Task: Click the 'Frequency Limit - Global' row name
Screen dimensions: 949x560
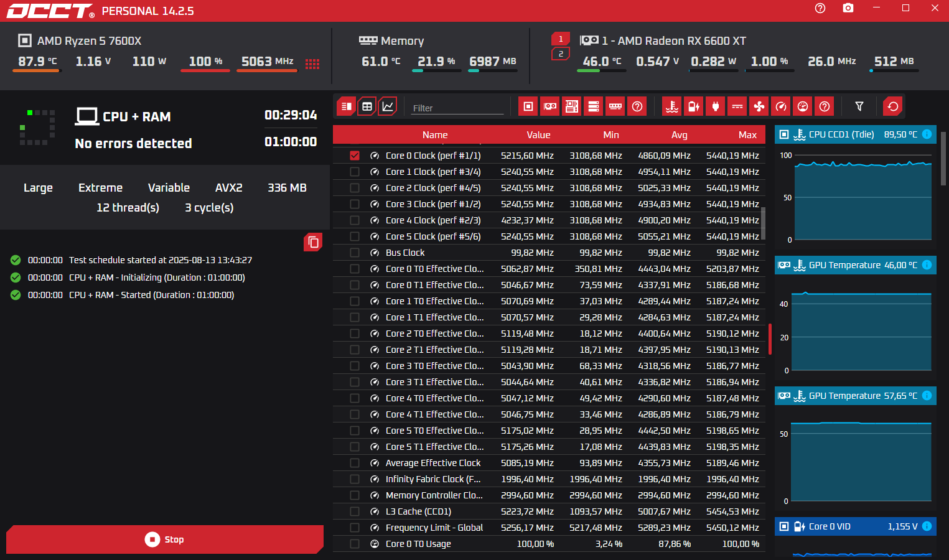Action: point(434,528)
